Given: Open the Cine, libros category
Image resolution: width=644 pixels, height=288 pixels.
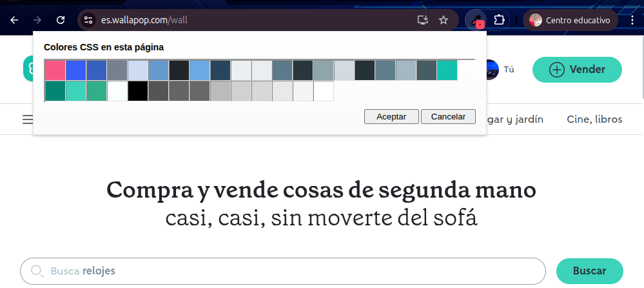Looking at the screenshot, I should [594, 119].
